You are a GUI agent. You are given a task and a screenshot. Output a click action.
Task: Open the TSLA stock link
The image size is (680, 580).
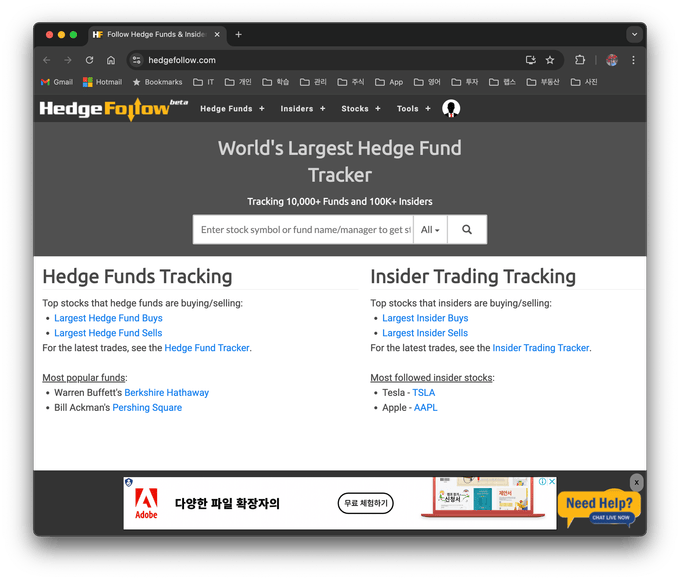[x=423, y=393]
